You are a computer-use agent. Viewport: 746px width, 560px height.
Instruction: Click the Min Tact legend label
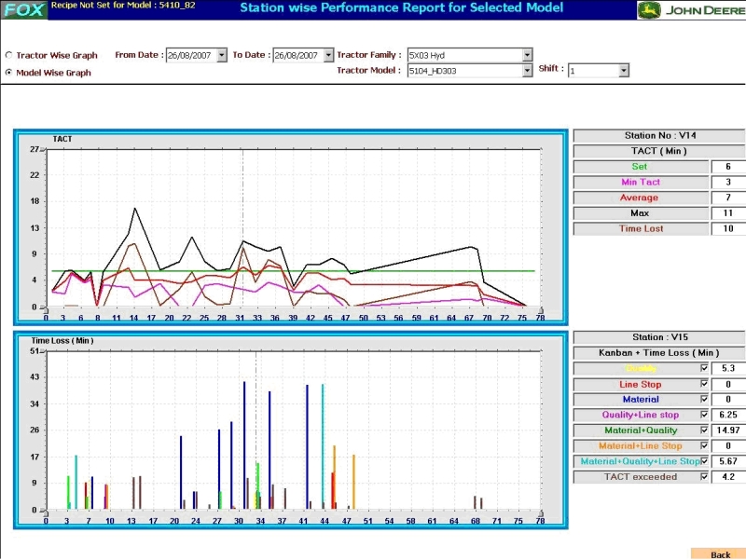coord(639,183)
